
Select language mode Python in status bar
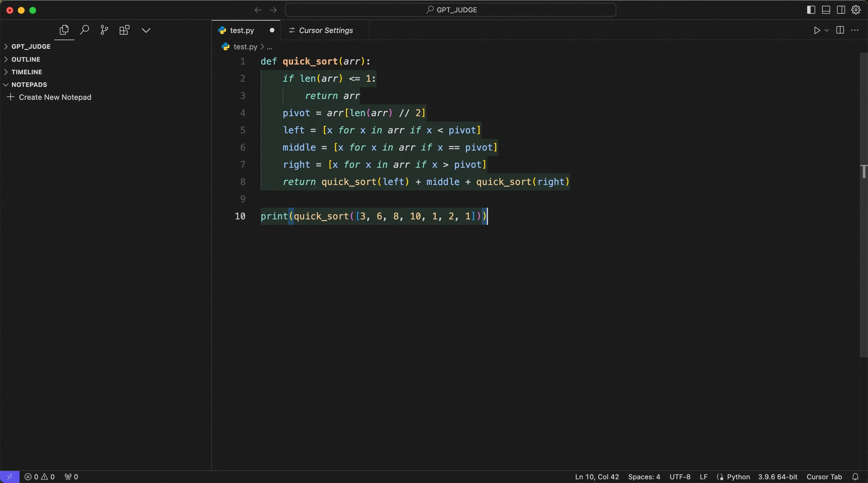point(738,477)
